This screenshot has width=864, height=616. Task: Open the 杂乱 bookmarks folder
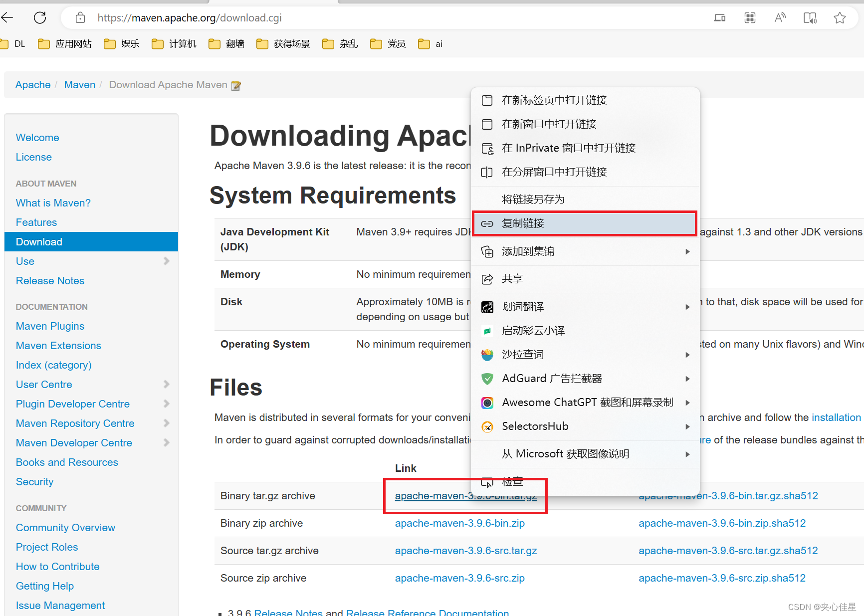(340, 44)
